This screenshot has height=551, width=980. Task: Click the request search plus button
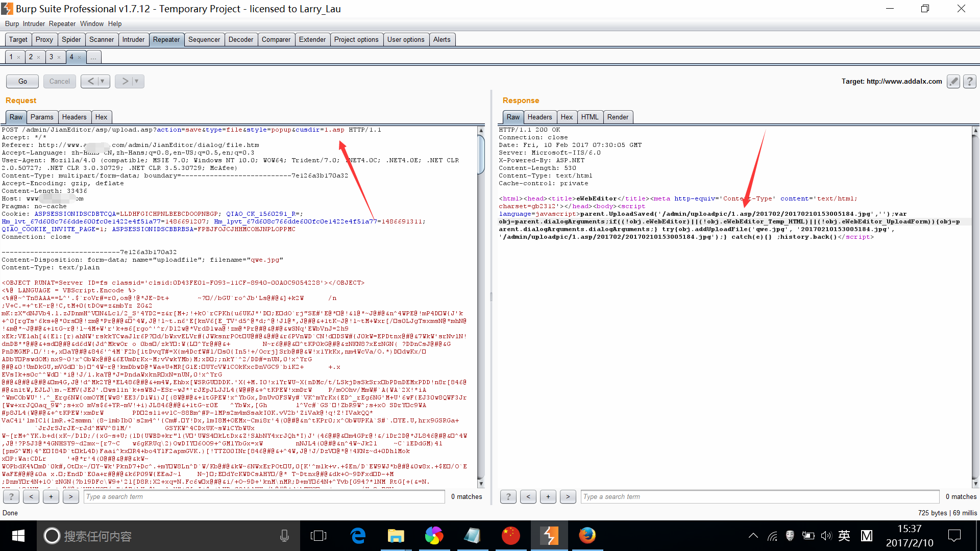(x=51, y=496)
